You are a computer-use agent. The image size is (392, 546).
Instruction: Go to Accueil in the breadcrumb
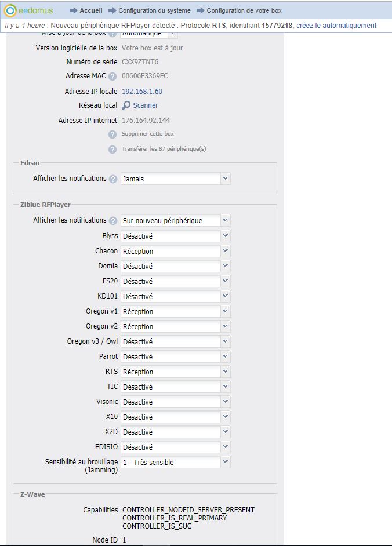point(91,10)
